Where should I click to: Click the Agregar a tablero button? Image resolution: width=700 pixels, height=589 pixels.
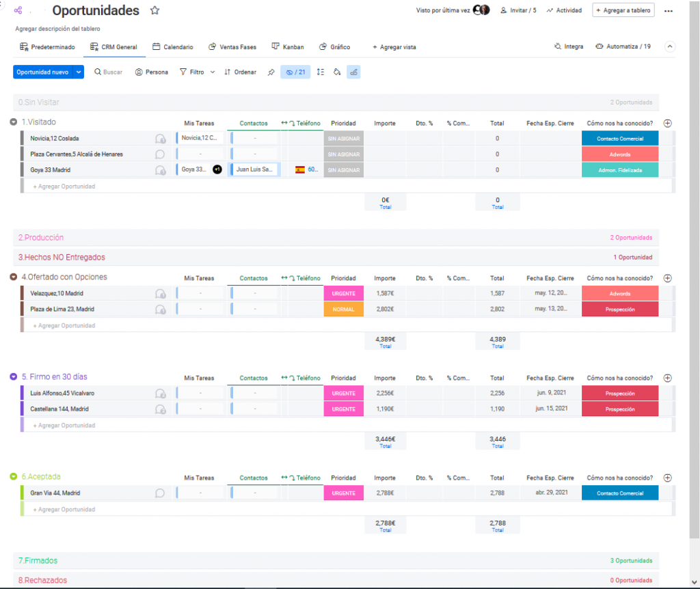(623, 10)
